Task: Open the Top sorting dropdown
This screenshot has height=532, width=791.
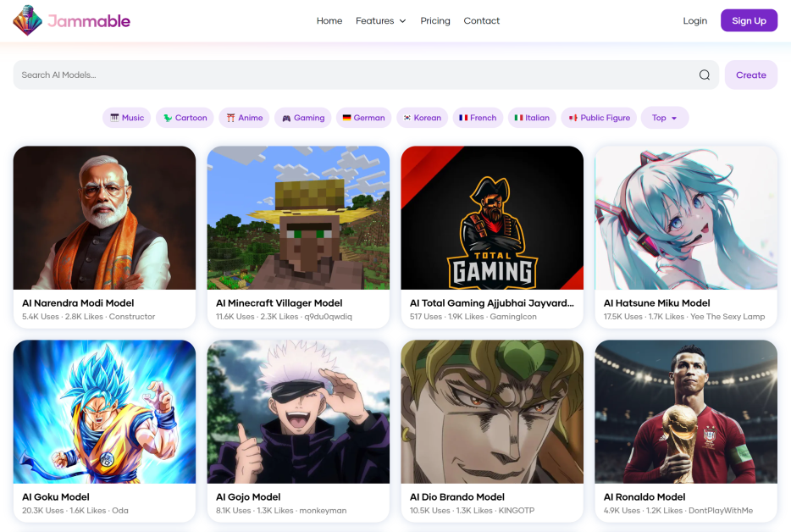Action: 664,118
